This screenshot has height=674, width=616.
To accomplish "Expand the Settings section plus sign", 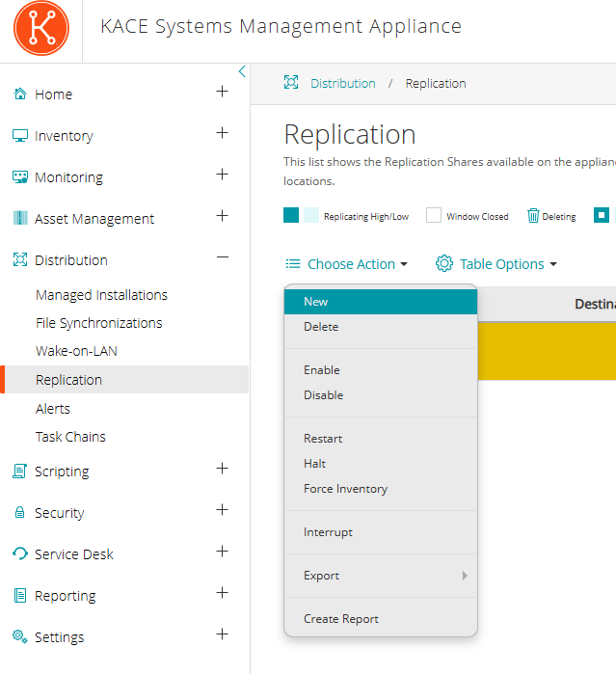I will [222, 634].
